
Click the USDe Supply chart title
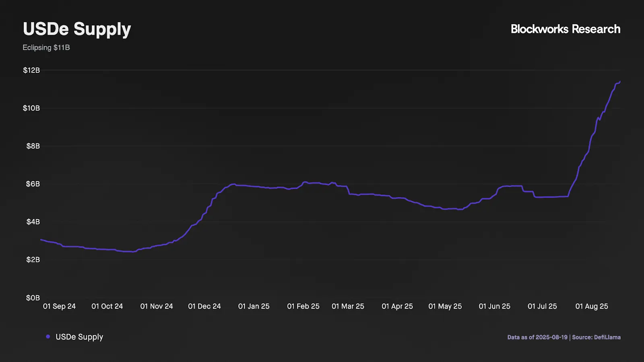[x=77, y=29]
